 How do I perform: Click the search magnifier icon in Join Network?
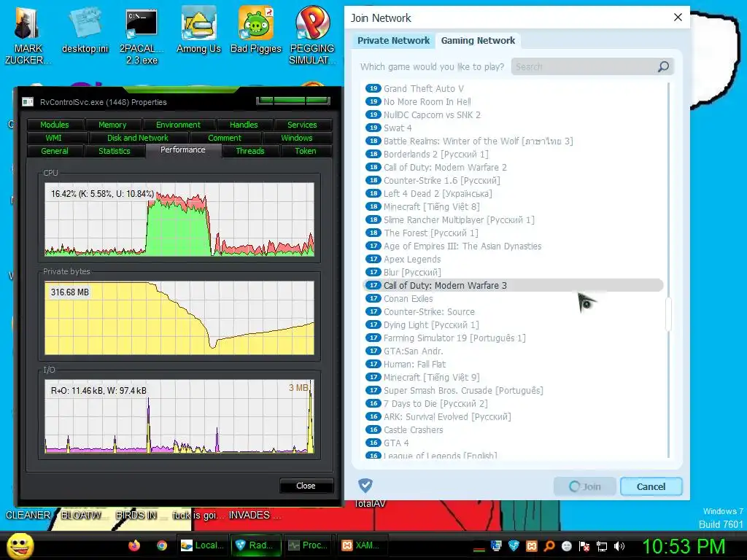click(x=663, y=66)
